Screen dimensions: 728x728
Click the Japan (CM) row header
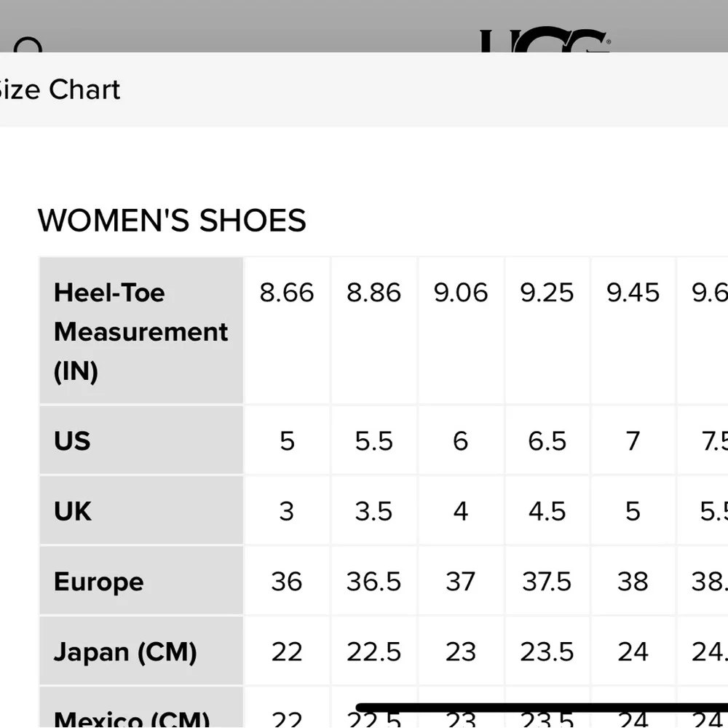[141, 651]
